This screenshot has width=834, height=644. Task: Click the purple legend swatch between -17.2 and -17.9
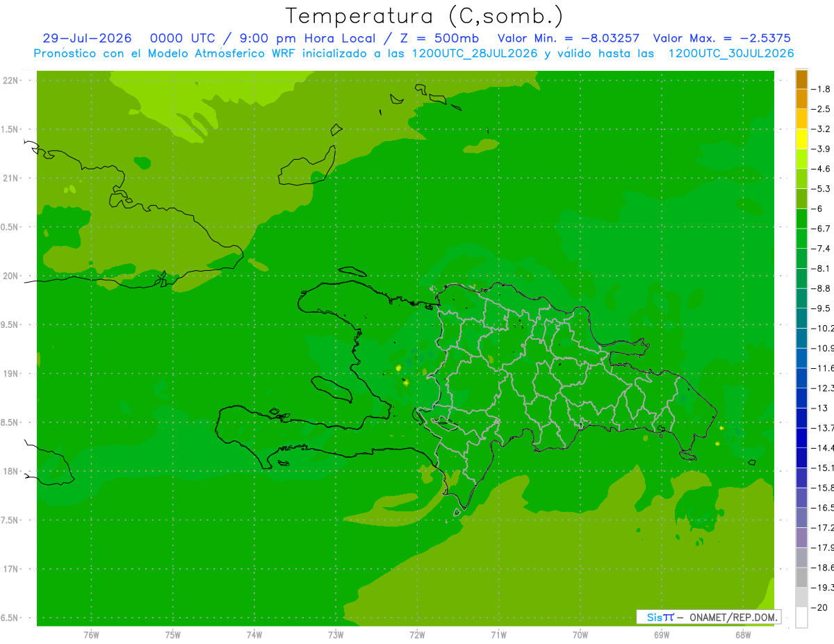[801, 537]
